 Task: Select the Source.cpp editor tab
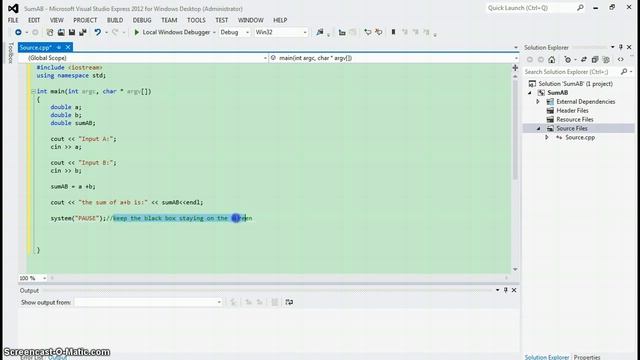[x=36, y=47]
